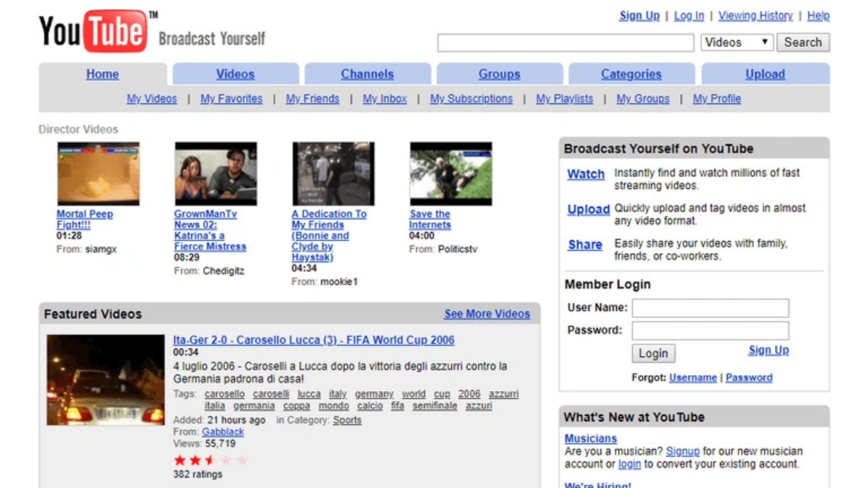Screen dimensions: 868x488
Task: Focus the Password field
Action: coord(710,330)
